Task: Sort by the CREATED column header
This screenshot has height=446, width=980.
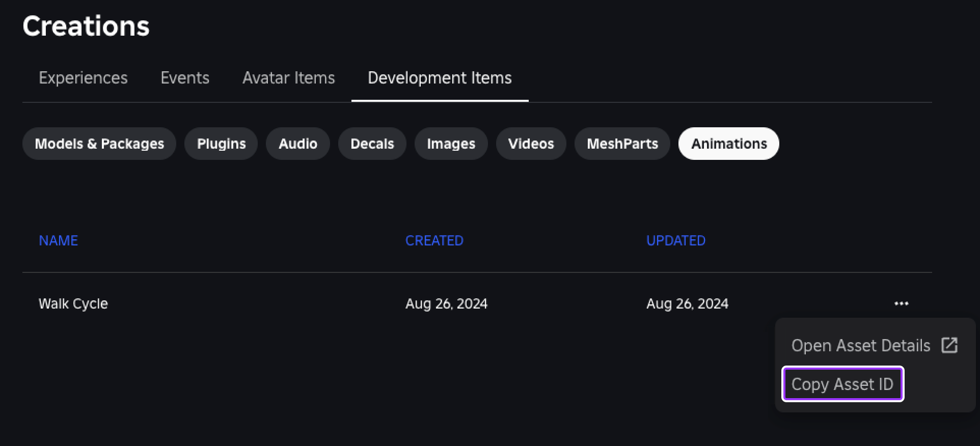Action: [434, 240]
